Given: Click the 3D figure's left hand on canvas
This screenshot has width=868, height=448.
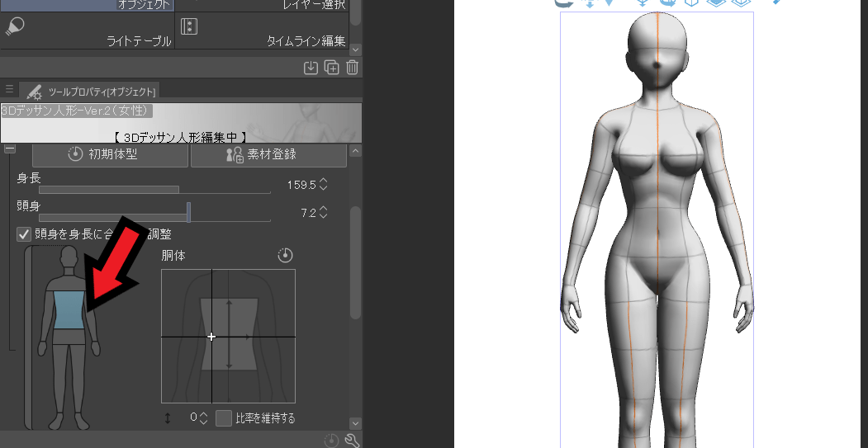Looking at the screenshot, I should (745, 308).
